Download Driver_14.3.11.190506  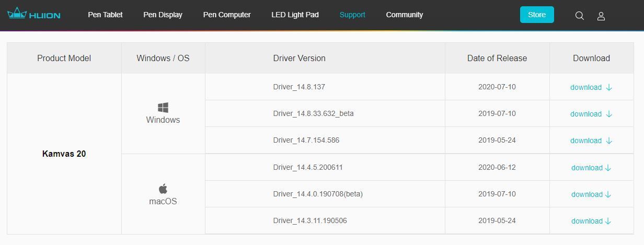(591, 221)
